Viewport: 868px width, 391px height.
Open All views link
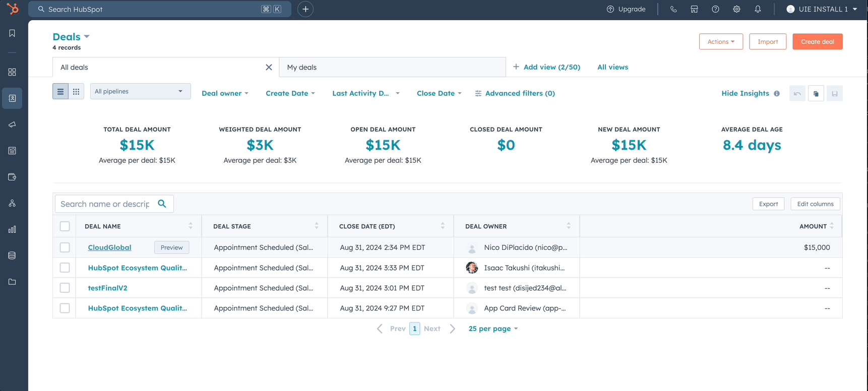click(x=612, y=67)
